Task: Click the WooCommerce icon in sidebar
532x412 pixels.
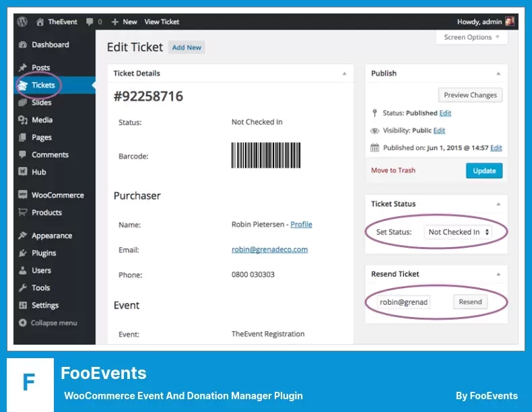Action: point(23,195)
